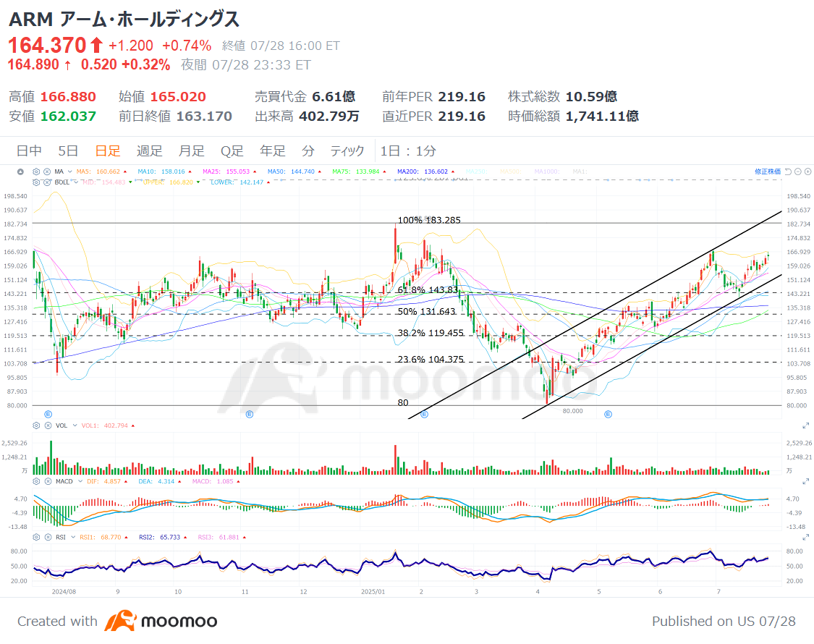814x644 pixels.
Task: Open earnings marker near February
Action: tap(425, 414)
